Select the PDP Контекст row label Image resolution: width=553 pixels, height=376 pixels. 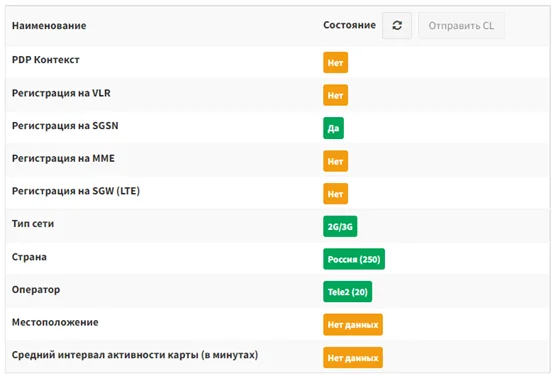click(45, 60)
